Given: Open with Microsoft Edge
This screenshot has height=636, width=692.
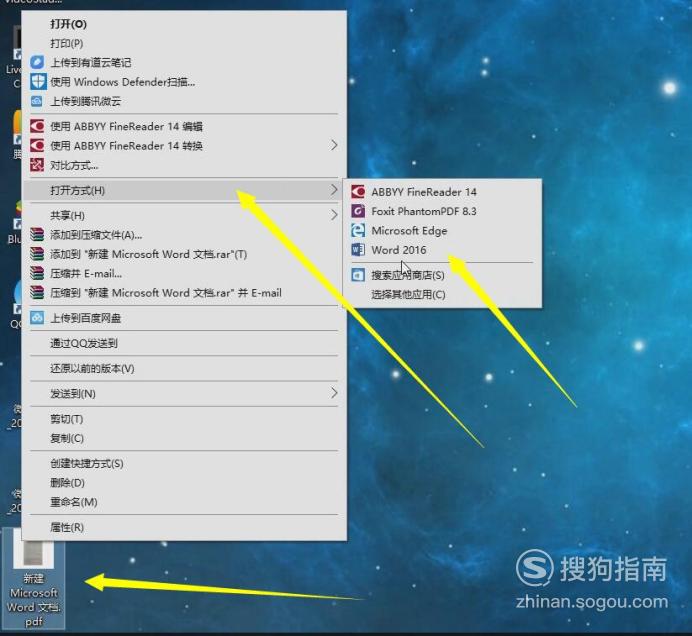Looking at the screenshot, I should coord(442,230).
